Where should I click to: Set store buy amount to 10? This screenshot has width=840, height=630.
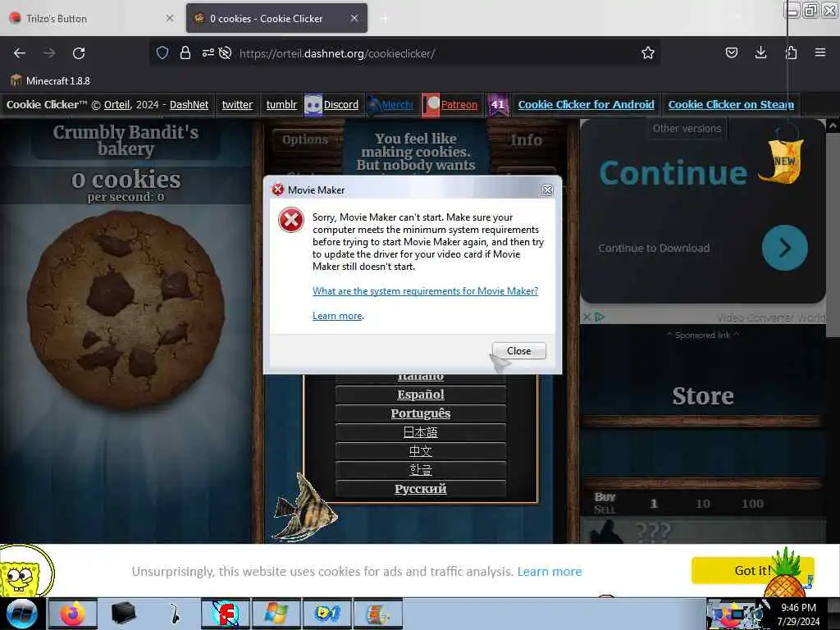pyautogui.click(x=703, y=504)
